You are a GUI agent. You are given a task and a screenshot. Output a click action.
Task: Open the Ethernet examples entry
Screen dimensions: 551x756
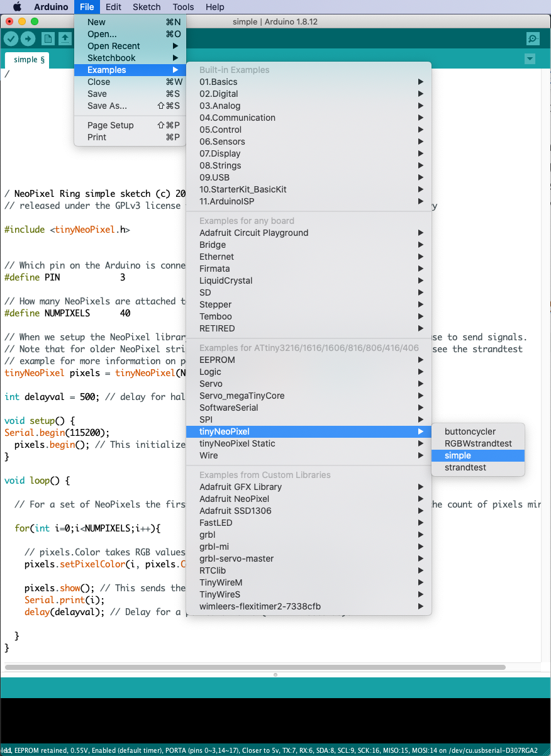coord(309,257)
